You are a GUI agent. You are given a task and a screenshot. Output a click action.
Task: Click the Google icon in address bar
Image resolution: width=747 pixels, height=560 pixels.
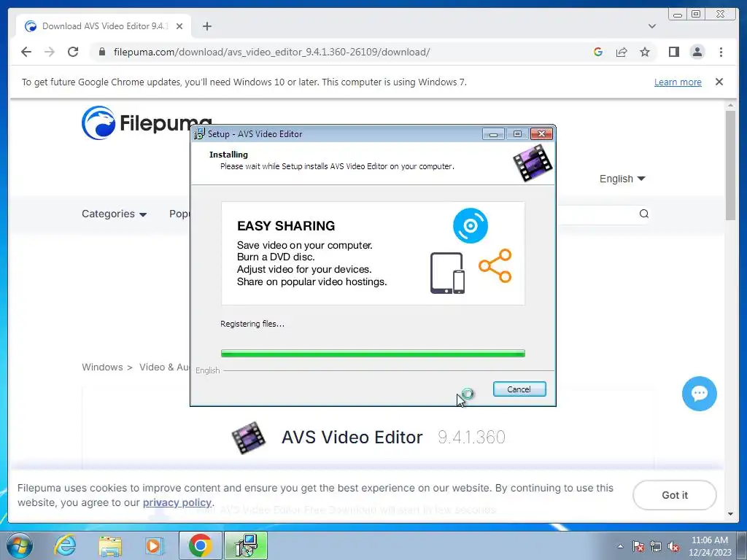pyautogui.click(x=598, y=52)
